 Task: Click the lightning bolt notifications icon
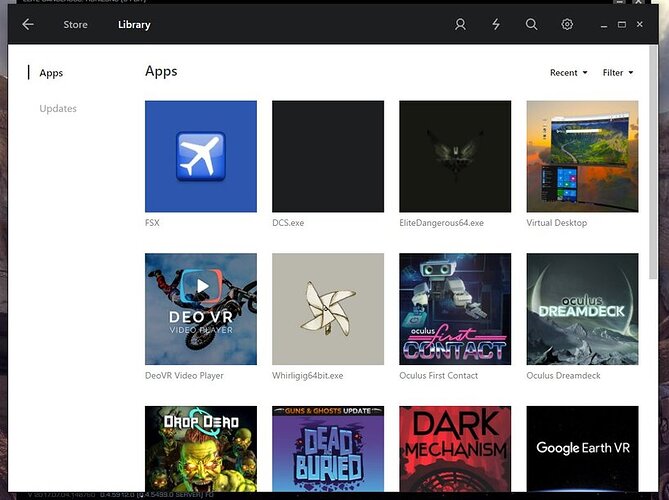496,24
